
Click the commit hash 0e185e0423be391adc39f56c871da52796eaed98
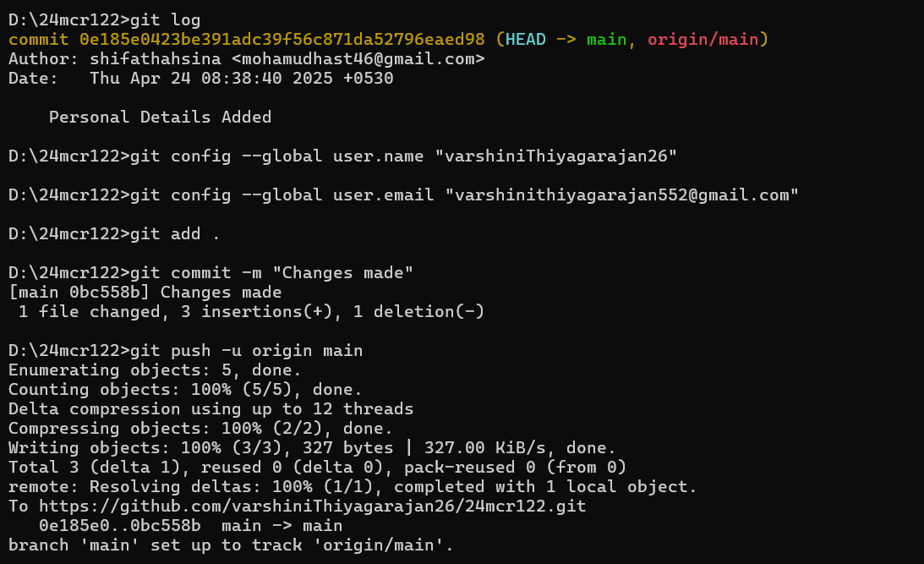pos(282,40)
